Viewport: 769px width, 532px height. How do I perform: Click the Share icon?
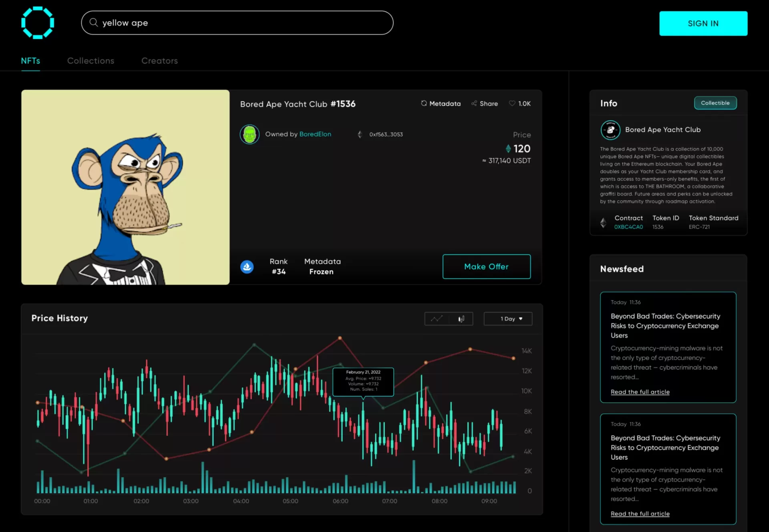[x=474, y=103]
